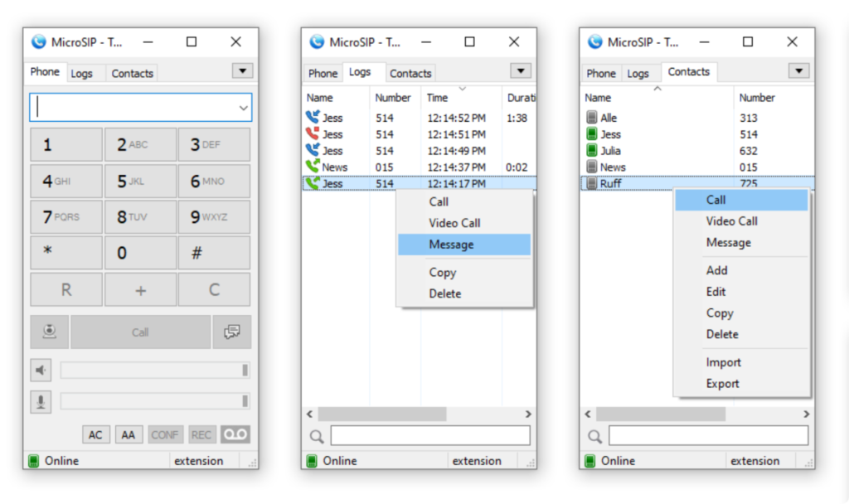Screen dimensions: 849x504
Task: Open the main menu arrow in the Phone window
Action: coord(242,70)
